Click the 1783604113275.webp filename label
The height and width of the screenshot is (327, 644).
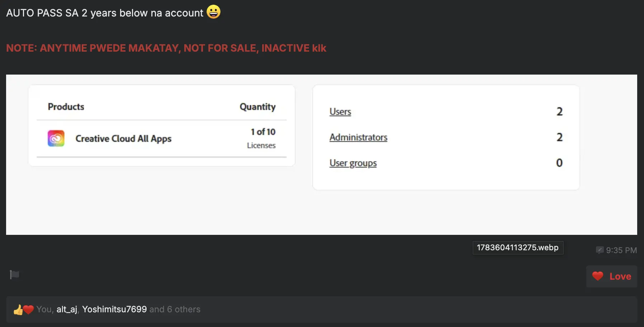[x=518, y=247]
